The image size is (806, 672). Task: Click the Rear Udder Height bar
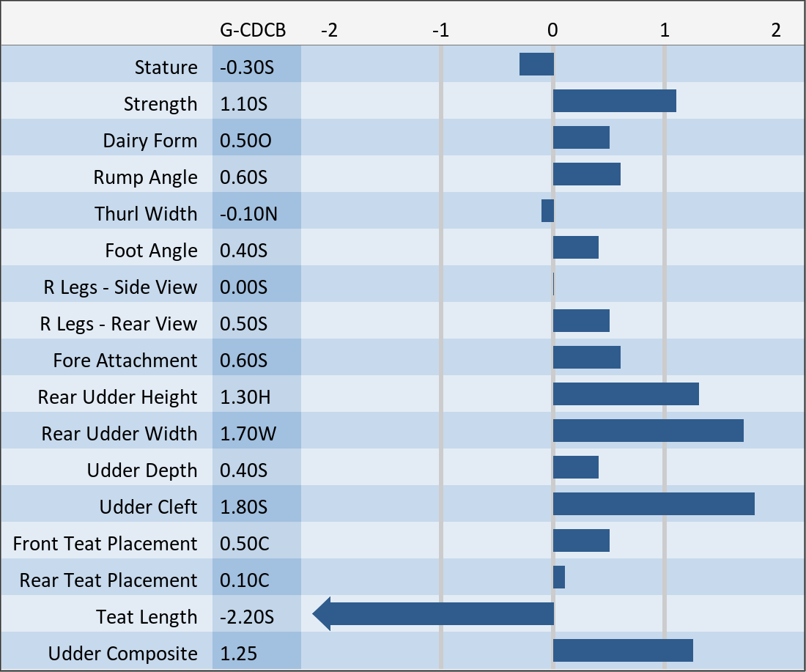point(626,394)
